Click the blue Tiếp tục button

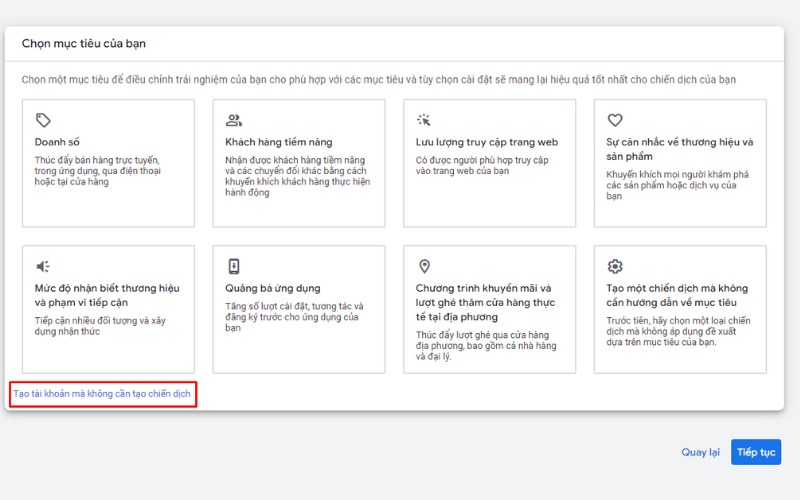756,452
